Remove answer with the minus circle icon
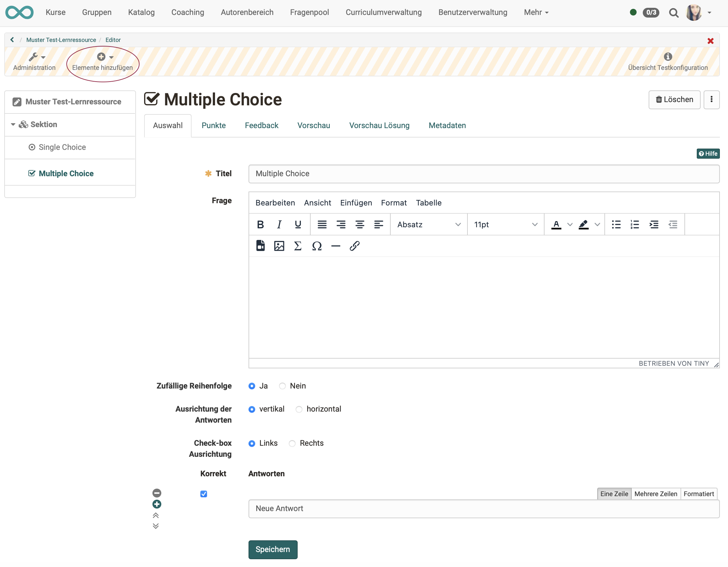The width and height of the screenshot is (728, 567). pos(157,493)
